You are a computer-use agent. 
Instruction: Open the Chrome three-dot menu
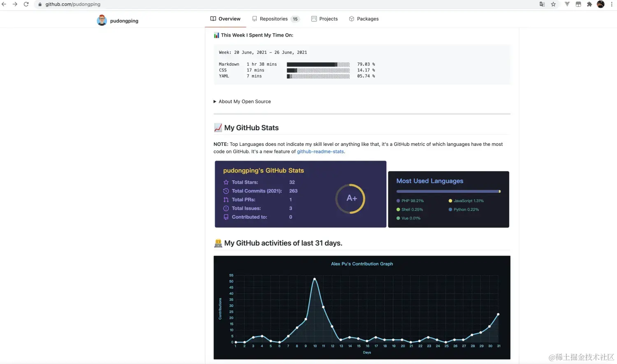(x=612, y=4)
